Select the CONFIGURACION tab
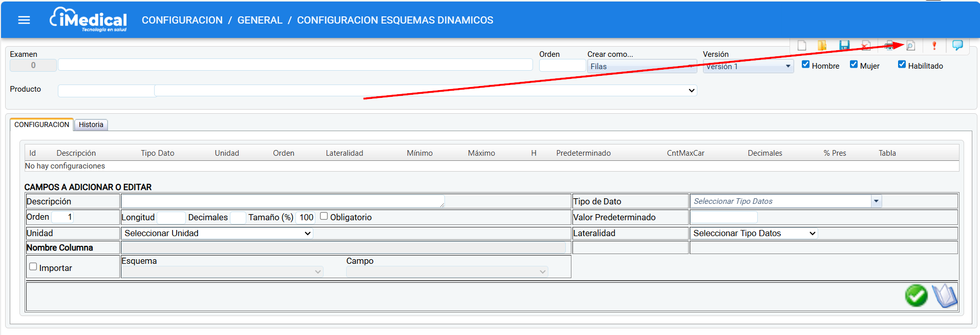The height and width of the screenshot is (335, 980). pyautogui.click(x=41, y=124)
